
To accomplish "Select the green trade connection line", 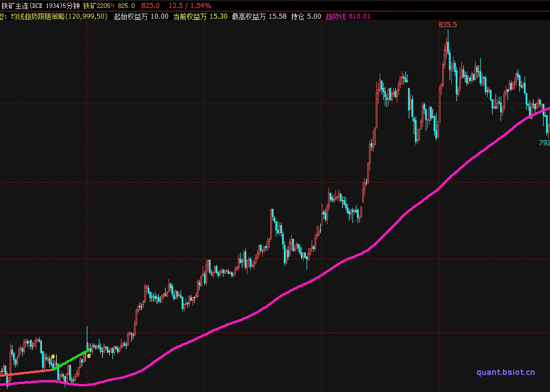I will point(71,360).
